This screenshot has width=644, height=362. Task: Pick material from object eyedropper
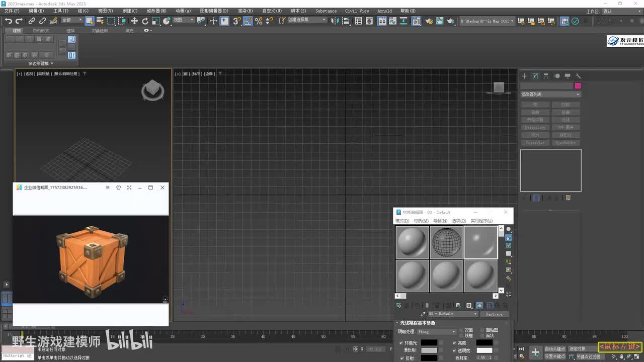click(423, 314)
